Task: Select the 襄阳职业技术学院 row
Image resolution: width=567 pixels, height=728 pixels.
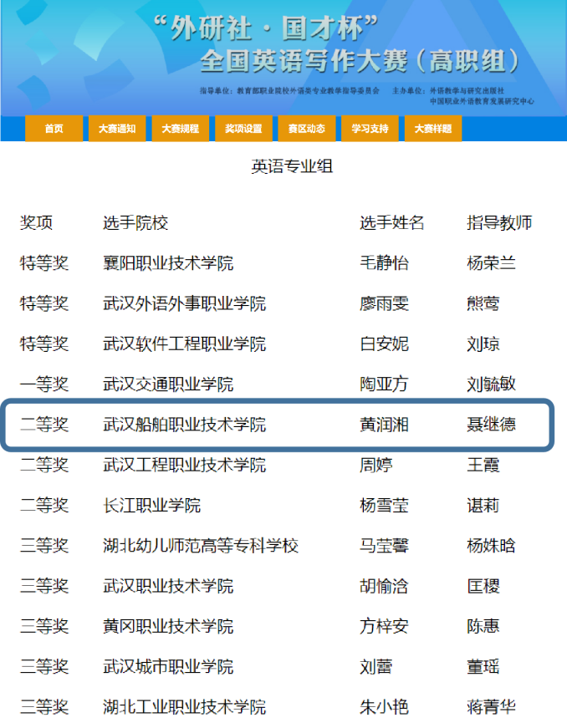Action: 278,263
